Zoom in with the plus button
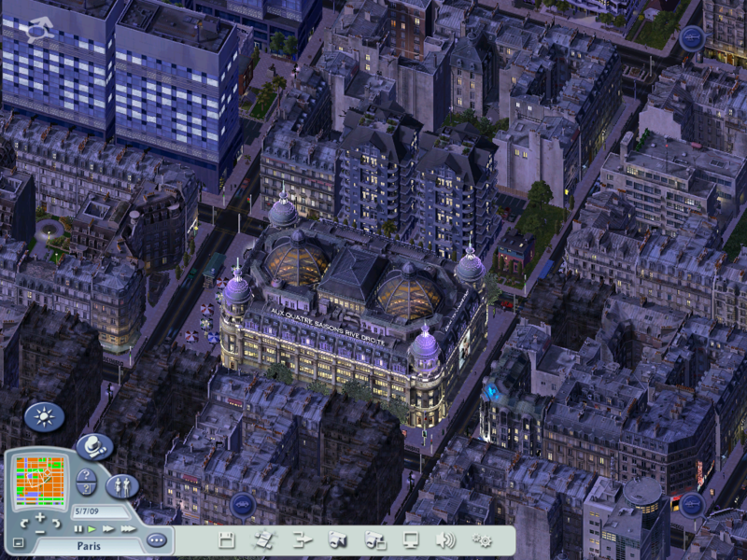This screenshot has width=747, height=560. [40, 517]
